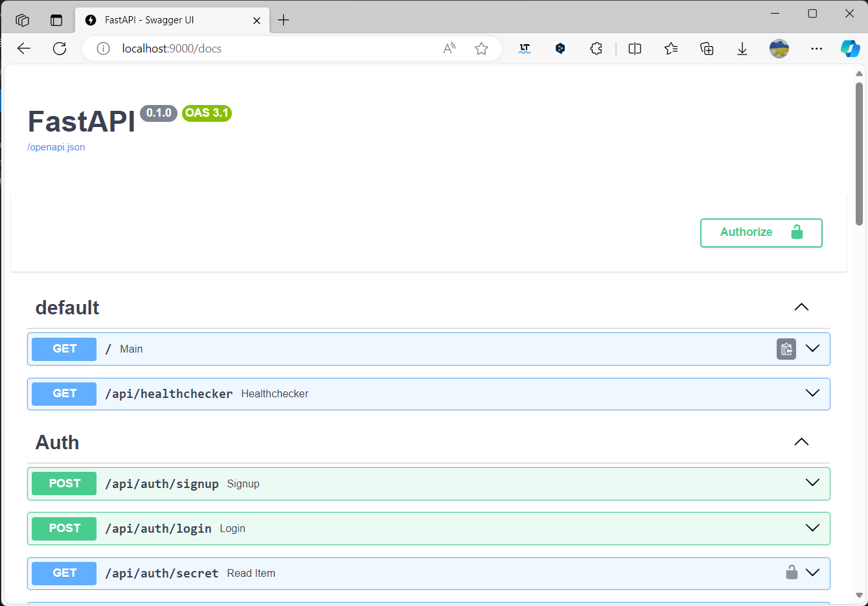868x606 pixels.
Task: Toggle Split screen icon in toolbar
Action: (x=635, y=49)
